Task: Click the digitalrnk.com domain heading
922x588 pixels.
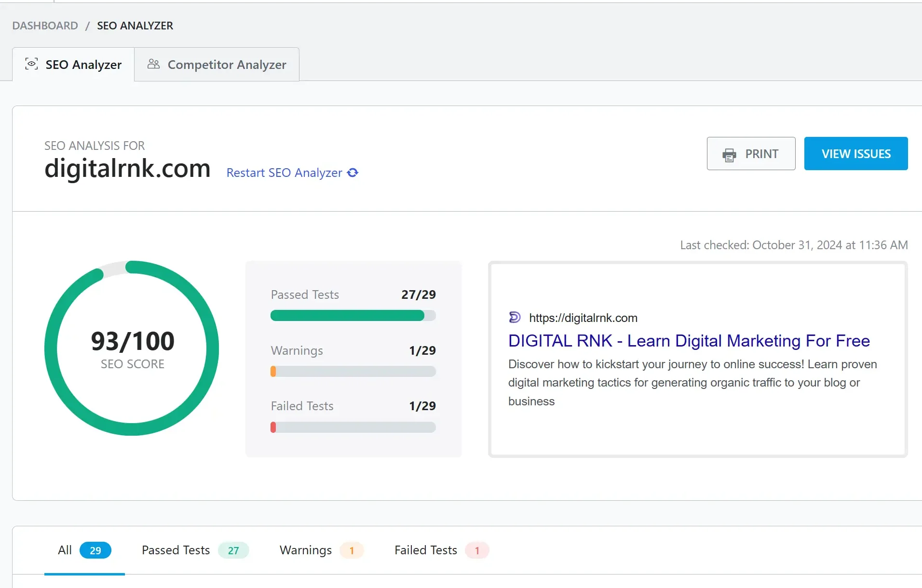Action: point(127,168)
